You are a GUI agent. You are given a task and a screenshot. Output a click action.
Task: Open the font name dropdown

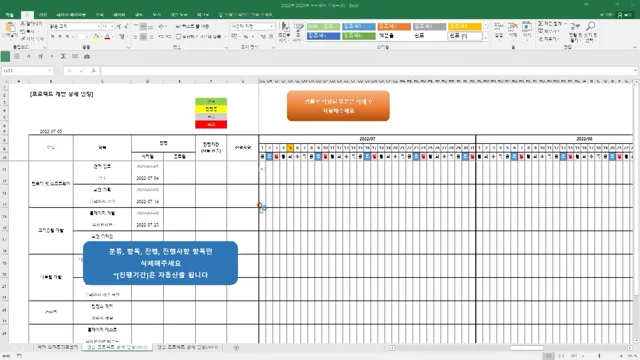point(98,27)
